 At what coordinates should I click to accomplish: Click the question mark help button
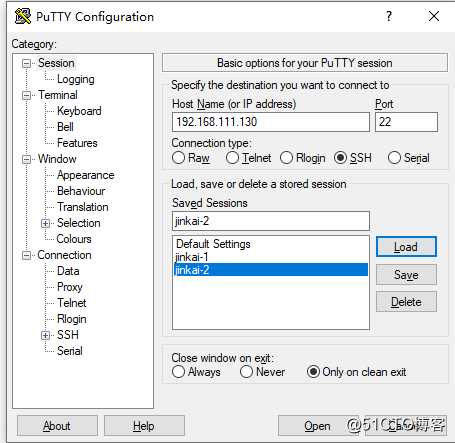click(x=389, y=16)
